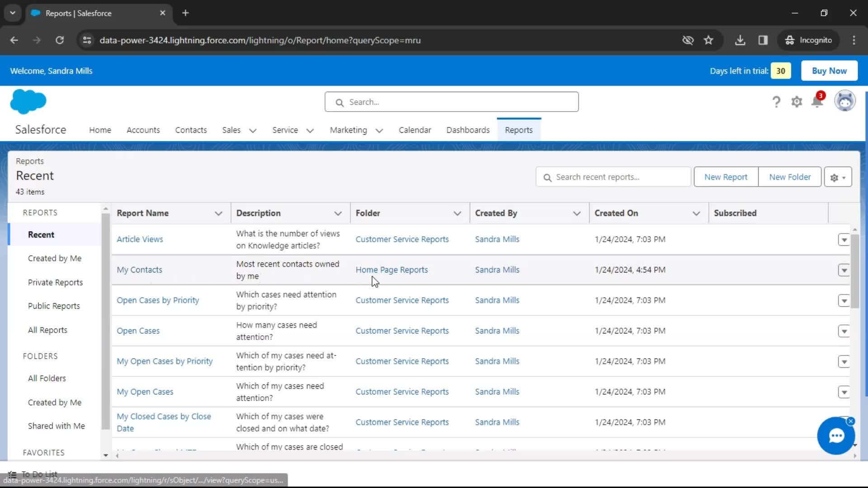This screenshot has height=488, width=868.
Task: Expand the Service navigation chevron
Action: (310, 131)
